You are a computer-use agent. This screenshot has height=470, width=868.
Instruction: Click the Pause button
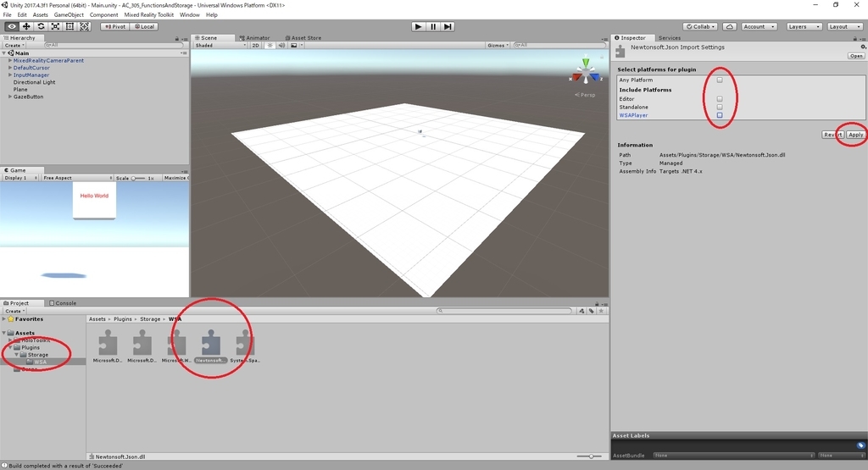pyautogui.click(x=433, y=26)
